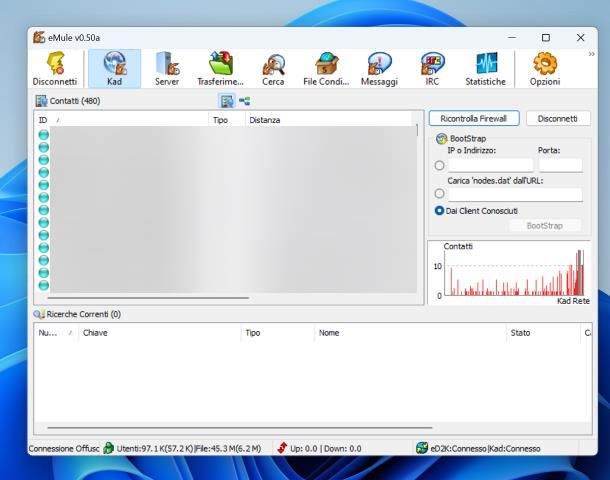The width and height of the screenshot is (610, 480).
Task: Click the last visible contact's green icon
Action: pos(44,285)
